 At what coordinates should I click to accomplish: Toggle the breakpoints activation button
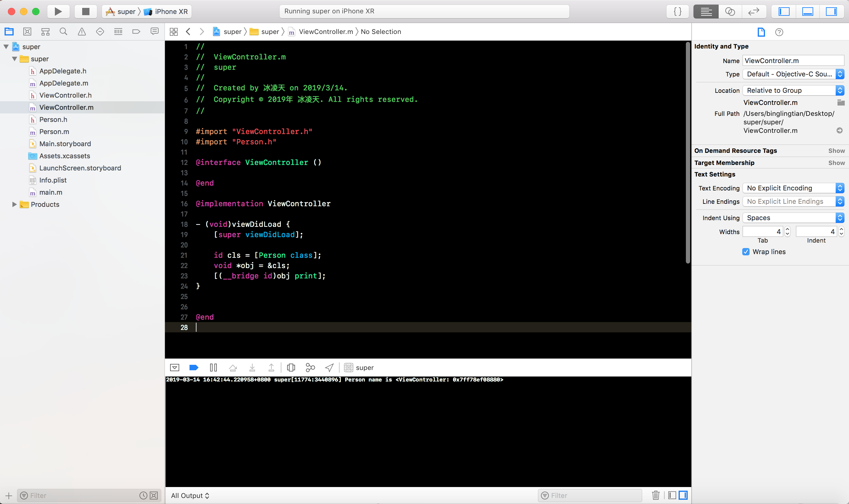click(193, 368)
